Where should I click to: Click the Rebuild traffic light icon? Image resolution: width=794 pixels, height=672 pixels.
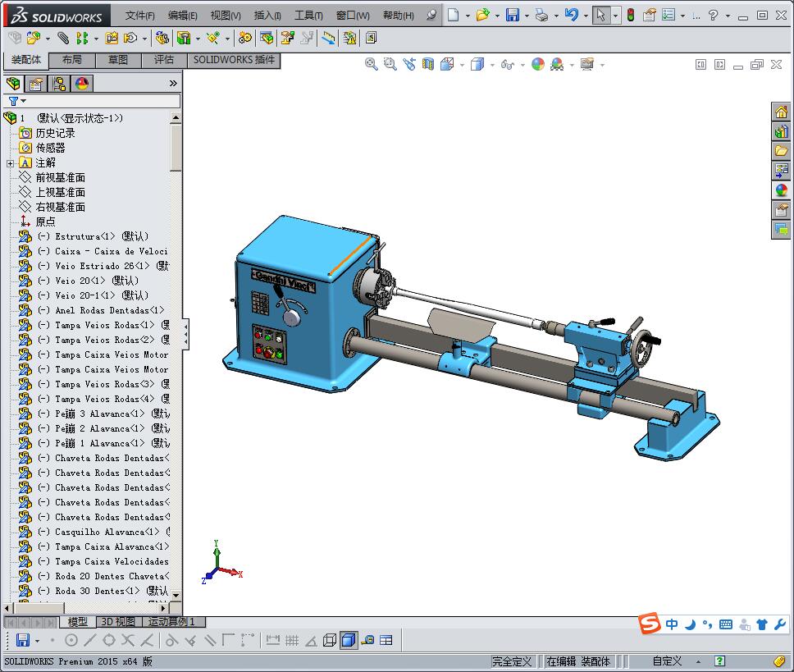pyautogui.click(x=630, y=15)
